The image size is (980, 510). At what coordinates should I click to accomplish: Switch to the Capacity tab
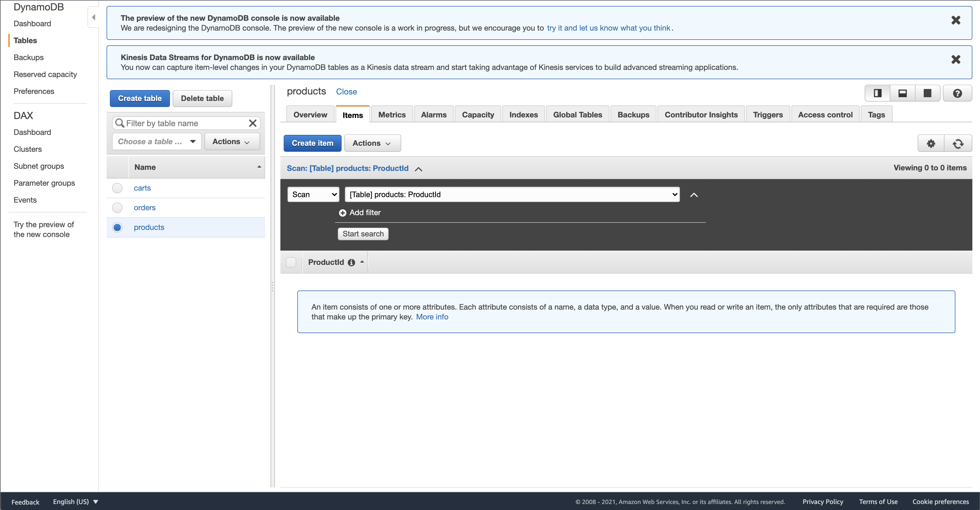tap(478, 114)
